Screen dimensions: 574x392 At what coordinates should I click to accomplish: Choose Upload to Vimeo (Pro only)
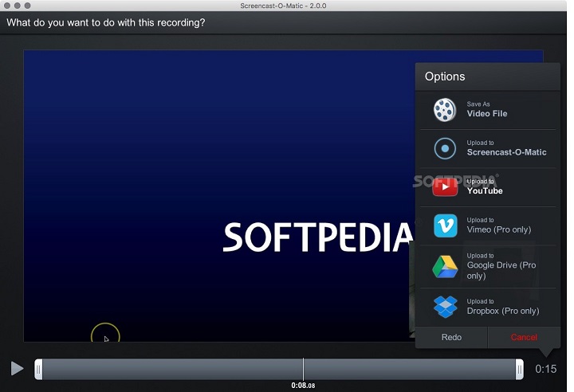click(x=488, y=225)
